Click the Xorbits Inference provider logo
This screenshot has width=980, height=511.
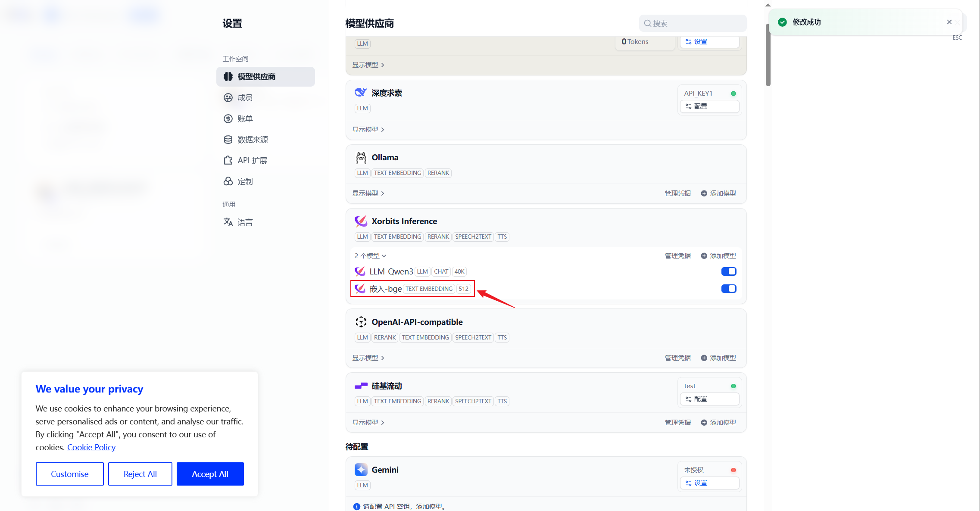tap(361, 221)
